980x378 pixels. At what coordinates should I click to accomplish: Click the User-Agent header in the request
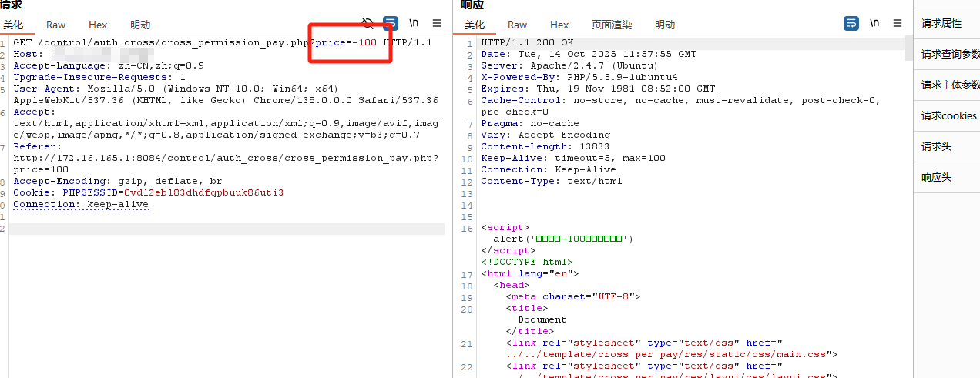point(225,95)
